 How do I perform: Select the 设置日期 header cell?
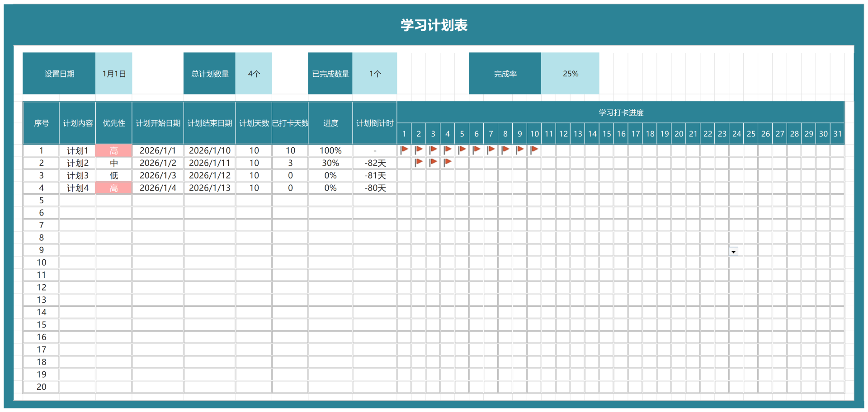click(59, 73)
